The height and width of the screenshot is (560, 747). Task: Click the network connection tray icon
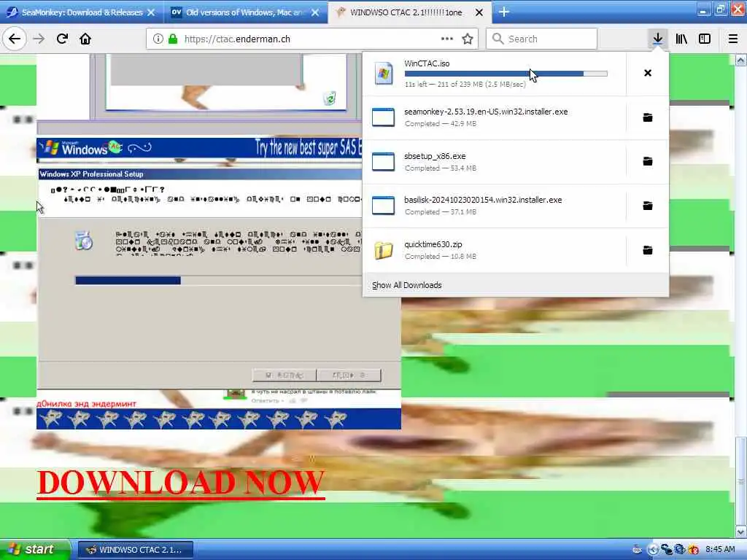click(667, 550)
